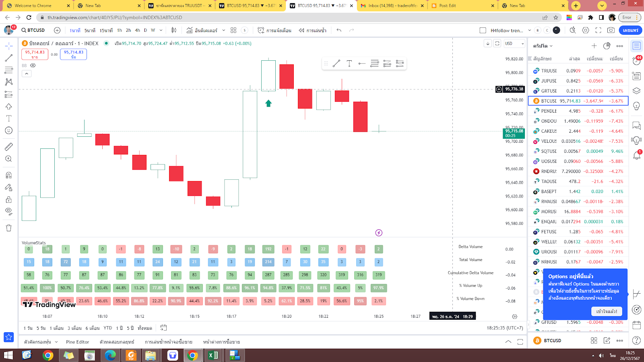The width and height of the screenshot is (644, 362).
Task: Click go to date calendar icon
Action: click(163, 328)
